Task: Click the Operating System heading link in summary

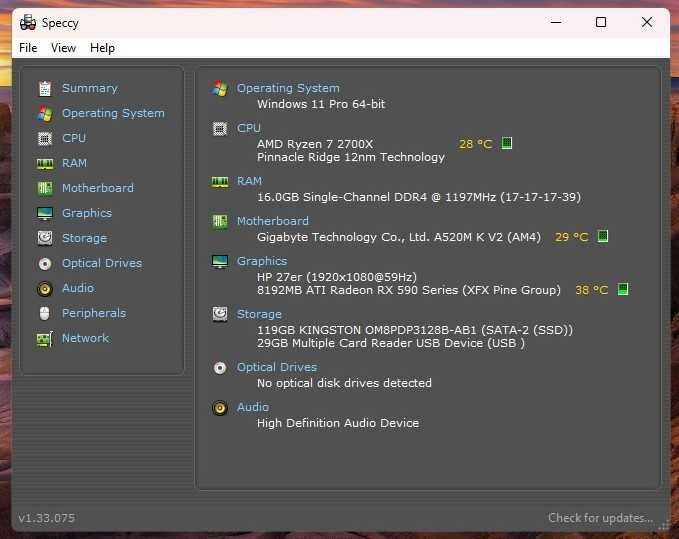Action: click(x=288, y=88)
